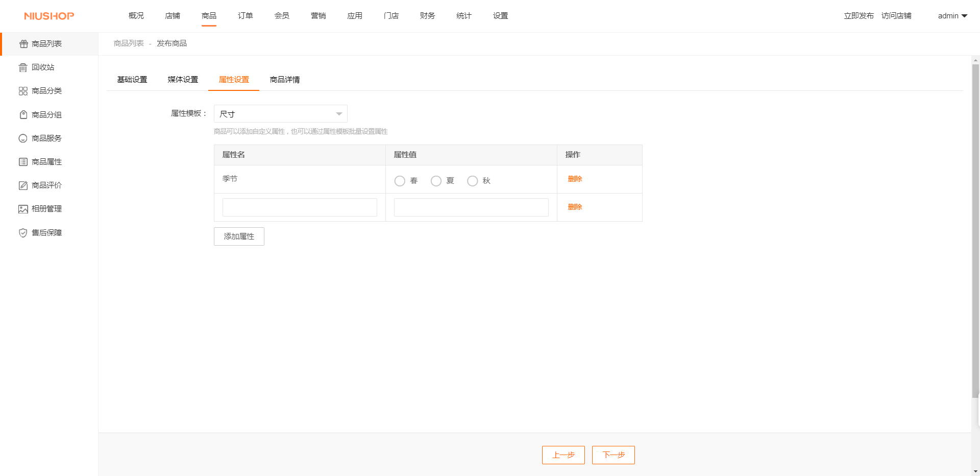
Task: Open the 应用 top menu
Action: click(x=355, y=16)
